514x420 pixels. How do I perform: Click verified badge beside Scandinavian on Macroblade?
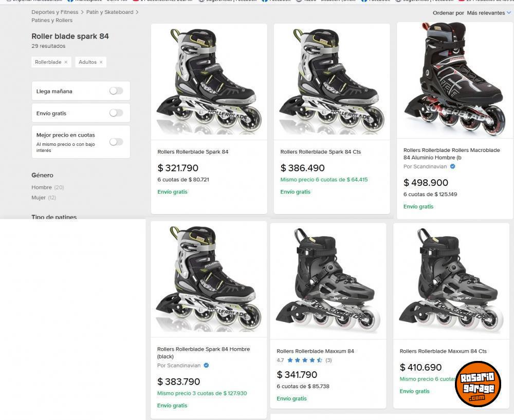pyautogui.click(x=452, y=166)
